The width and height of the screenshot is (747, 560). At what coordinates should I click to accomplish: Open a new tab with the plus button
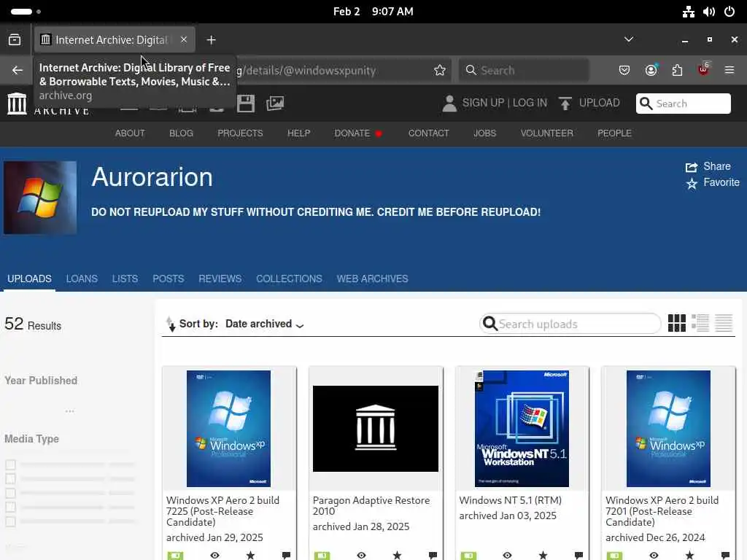point(211,40)
